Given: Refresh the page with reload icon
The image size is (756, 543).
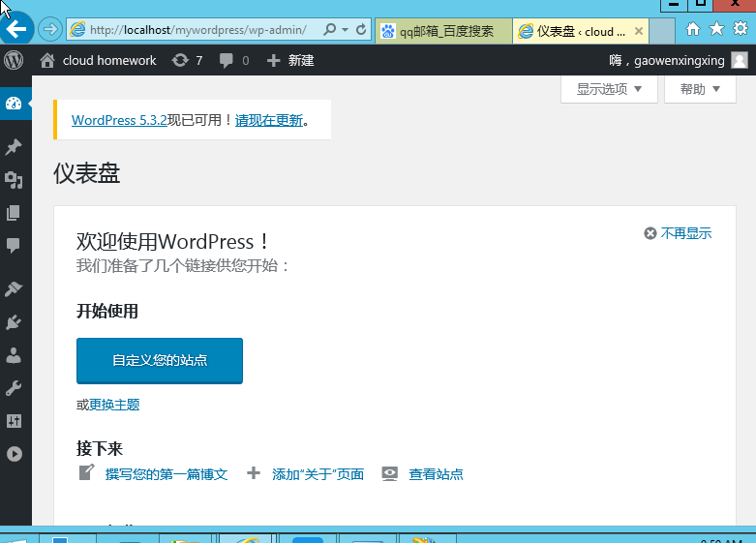Looking at the screenshot, I should click(x=361, y=30).
